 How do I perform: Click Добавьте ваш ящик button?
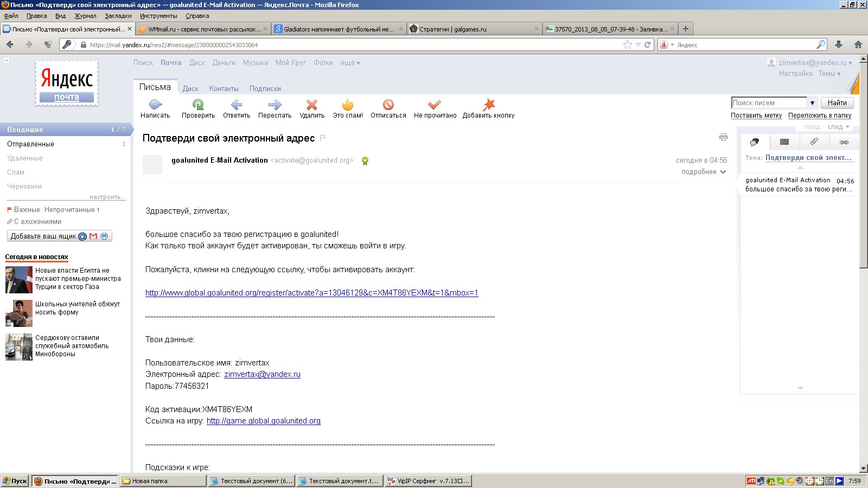click(60, 236)
